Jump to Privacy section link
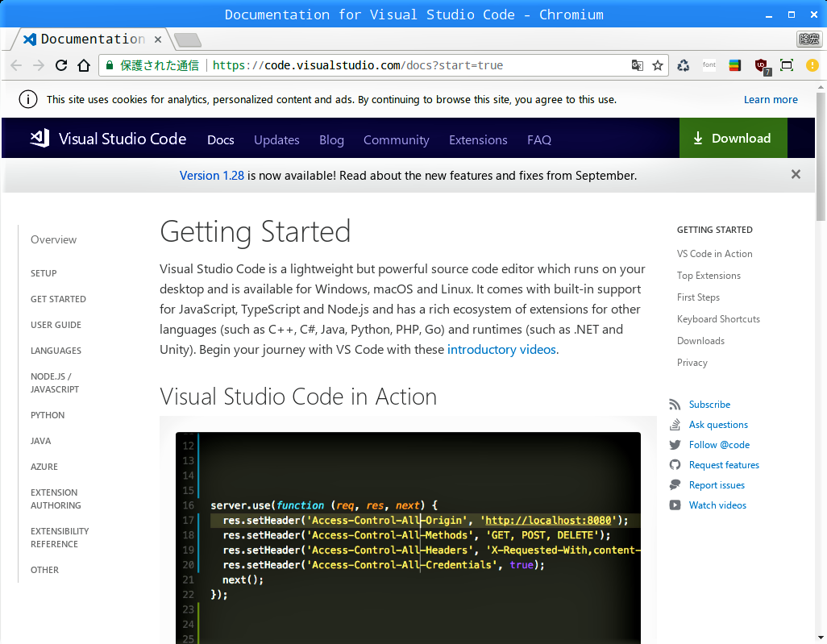 (692, 363)
